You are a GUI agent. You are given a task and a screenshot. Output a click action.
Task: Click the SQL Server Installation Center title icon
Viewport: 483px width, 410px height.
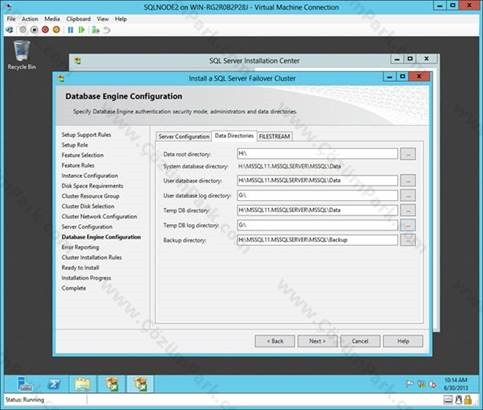click(78, 61)
